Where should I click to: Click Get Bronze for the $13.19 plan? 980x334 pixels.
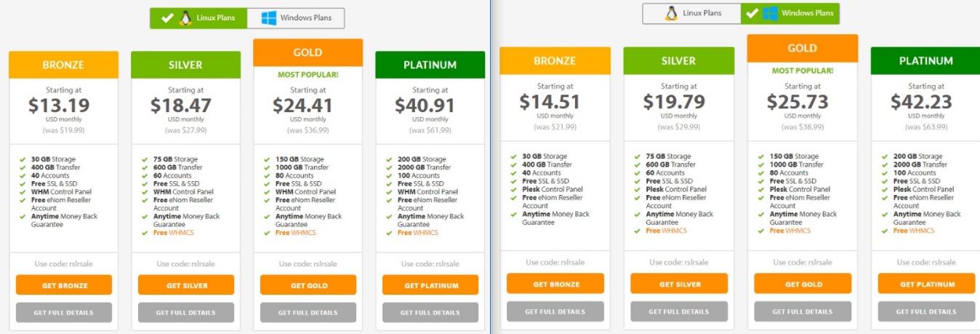tap(64, 285)
